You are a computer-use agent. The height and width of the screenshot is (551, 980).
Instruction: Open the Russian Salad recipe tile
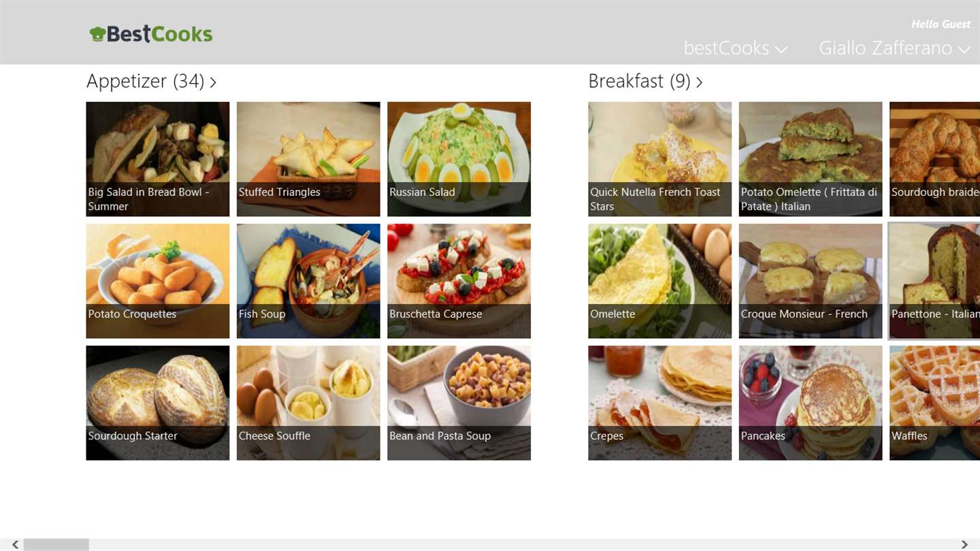459,159
